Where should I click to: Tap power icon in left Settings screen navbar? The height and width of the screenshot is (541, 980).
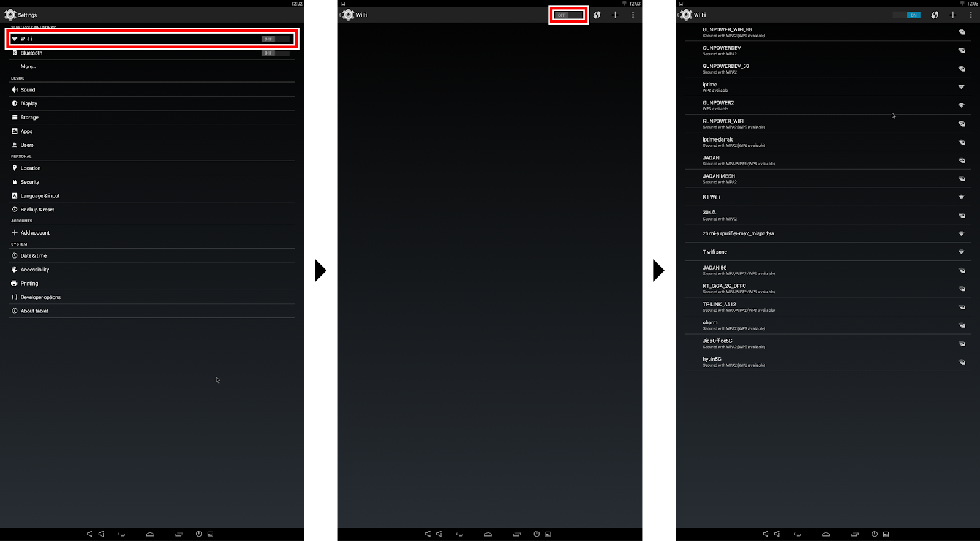pyautogui.click(x=198, y=534)
